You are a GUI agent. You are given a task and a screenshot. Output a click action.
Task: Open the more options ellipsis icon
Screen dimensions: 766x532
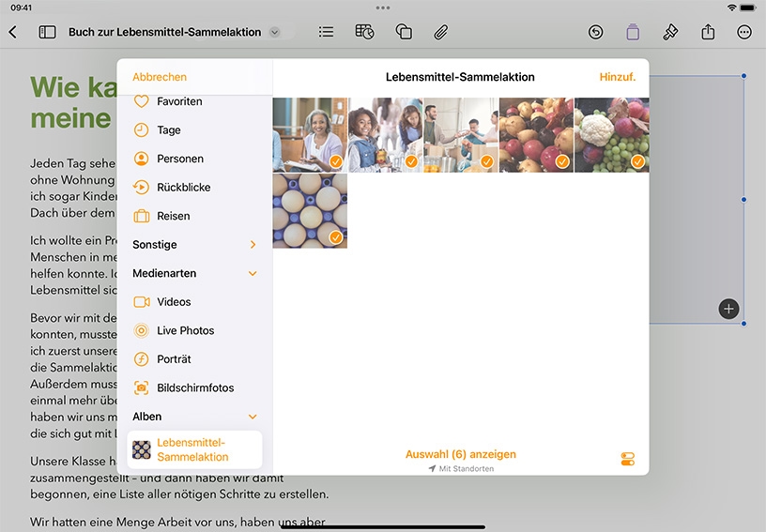(744, 32)
